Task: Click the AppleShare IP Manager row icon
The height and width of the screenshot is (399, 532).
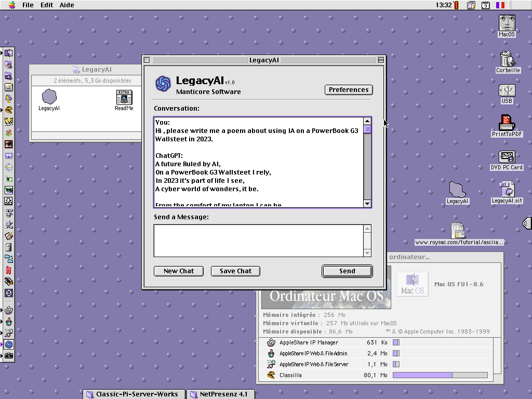Action: 271,342
